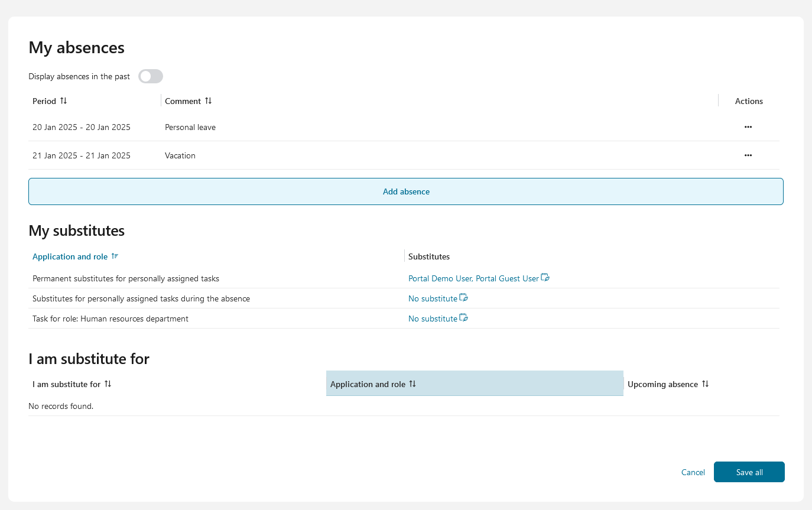Edit absence substitutes using edit icon
Image resolution: width=812 pixels, height=510 pixels.
[464, 298]
